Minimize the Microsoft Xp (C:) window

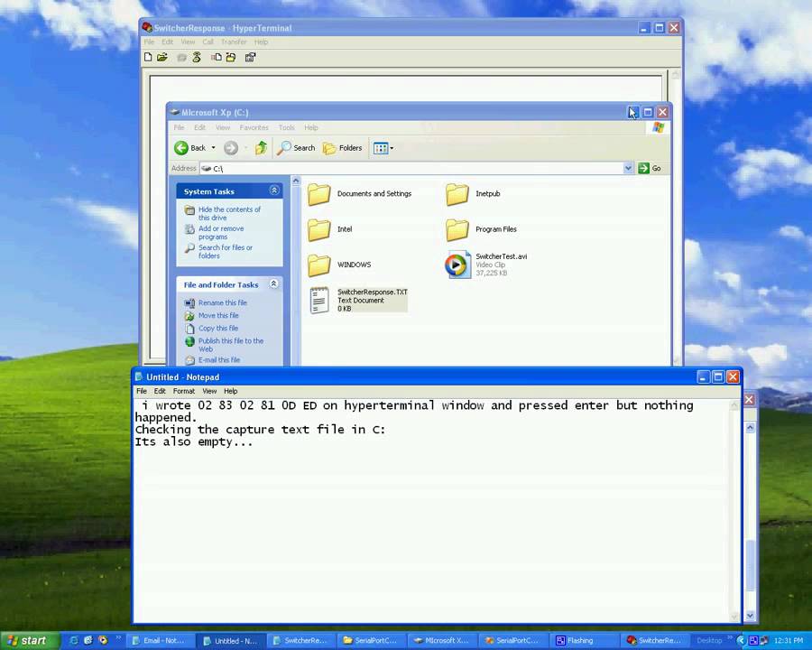pos(632,112)
